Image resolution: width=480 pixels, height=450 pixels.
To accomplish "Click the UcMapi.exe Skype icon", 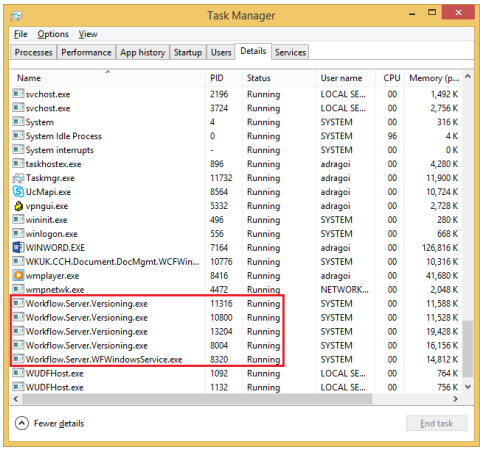I will pos(18,192).
